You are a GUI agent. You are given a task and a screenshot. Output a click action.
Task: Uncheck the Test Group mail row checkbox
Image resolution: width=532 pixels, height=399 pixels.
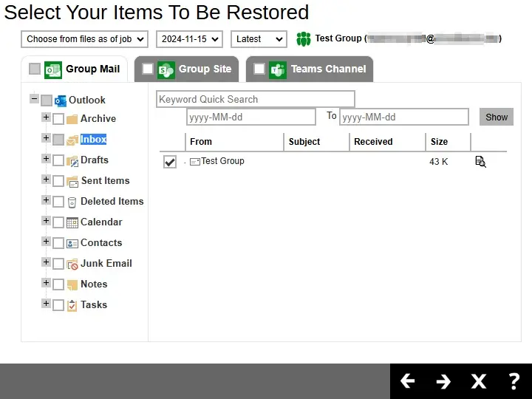[x=170, y=162]
